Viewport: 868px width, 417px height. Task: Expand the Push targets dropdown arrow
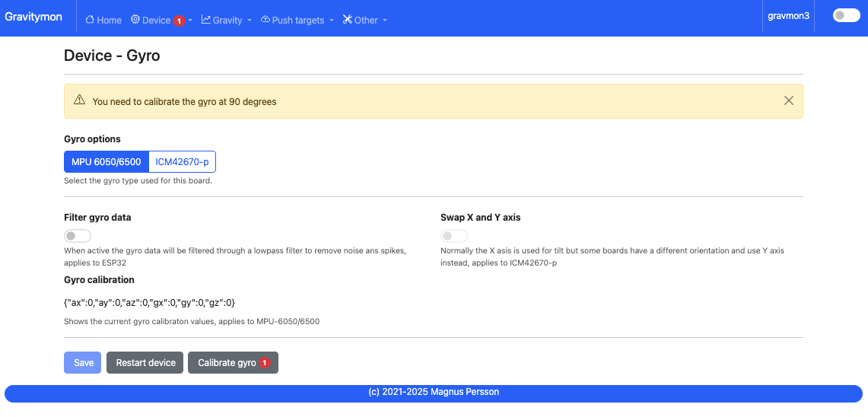tap(332, 21)
